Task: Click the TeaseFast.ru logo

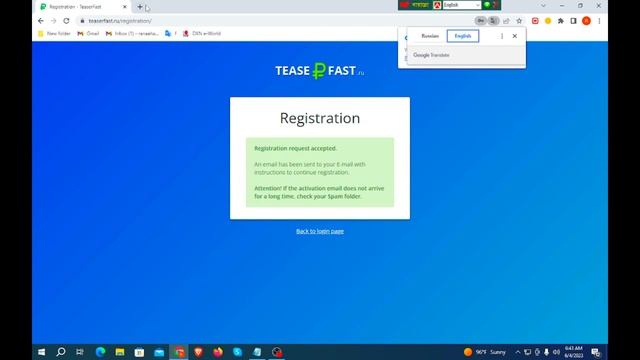Action: coord(320,71)
